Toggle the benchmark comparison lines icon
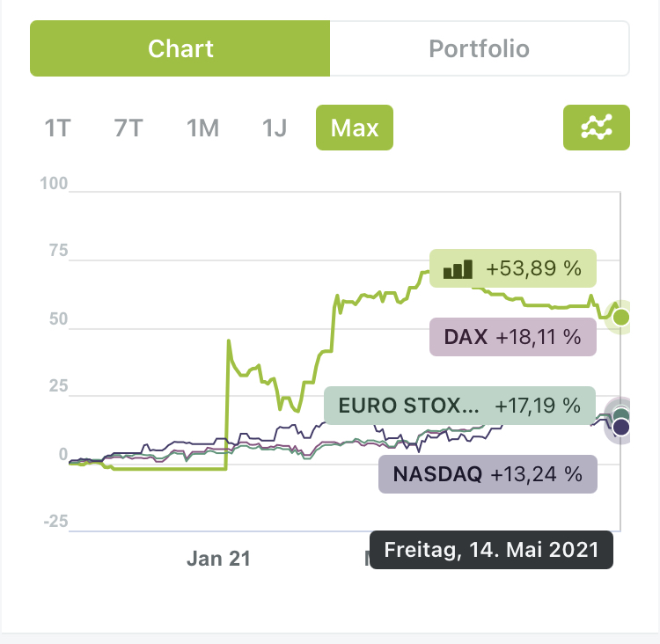660x644 pixels. [x=596, y=128]
